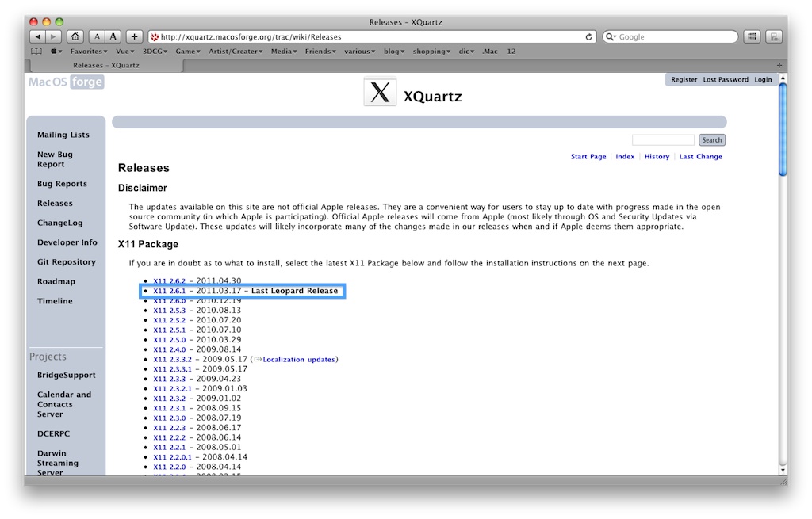The image size is (812, 519).
Task: Click inside the wiki search field
Action: 663,139
